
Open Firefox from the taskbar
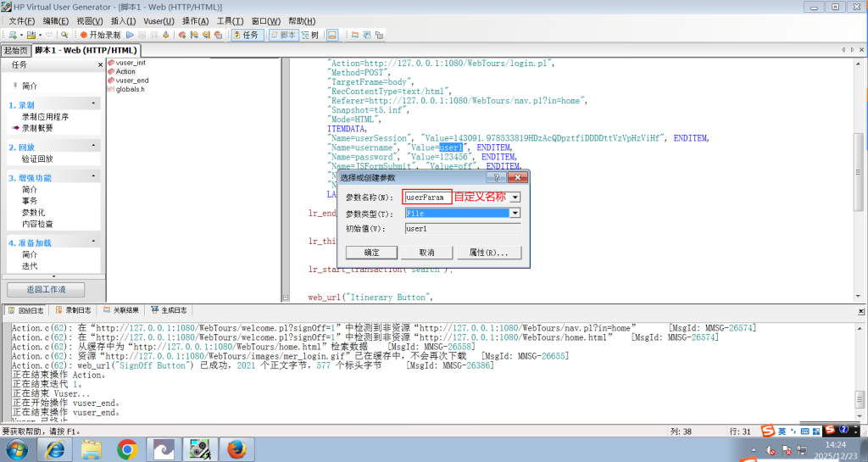[x=236, y=449]
